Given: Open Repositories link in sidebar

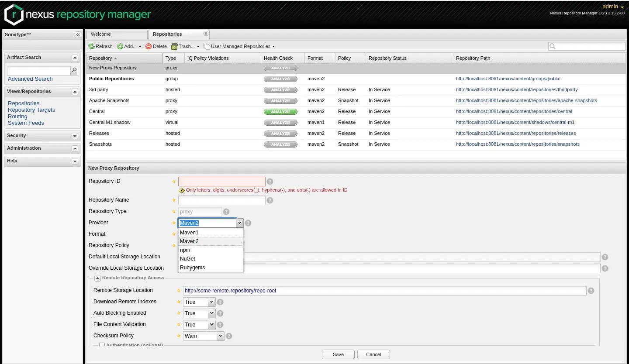Looking at the screenshot, I should click(x=24, y=103).
